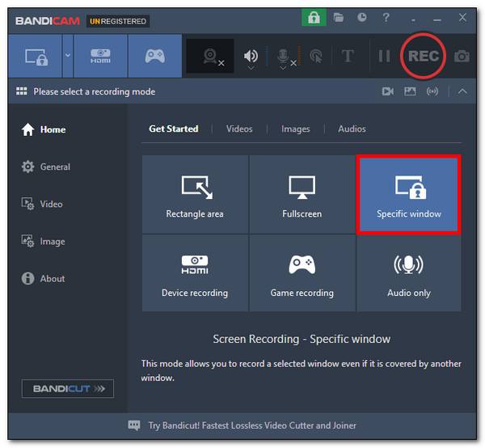Open General settings in sidebar
Screen dimensions: 485x448
[x=46, y=167]
